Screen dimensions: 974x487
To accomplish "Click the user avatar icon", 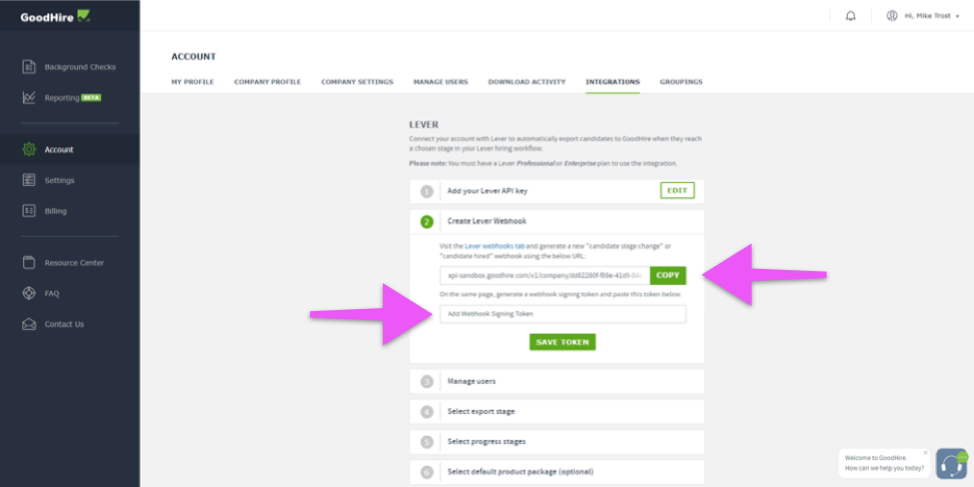I will [892, 16].
